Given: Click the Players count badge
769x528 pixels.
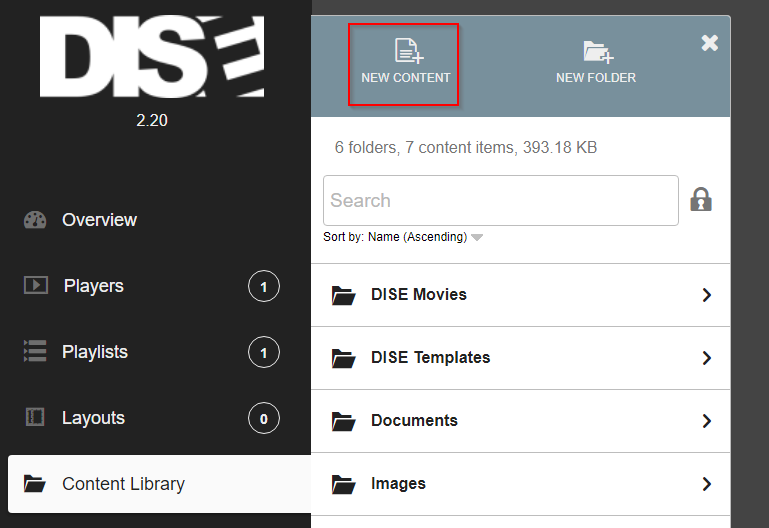Looking at the screenshot, I should coord(264,286).
